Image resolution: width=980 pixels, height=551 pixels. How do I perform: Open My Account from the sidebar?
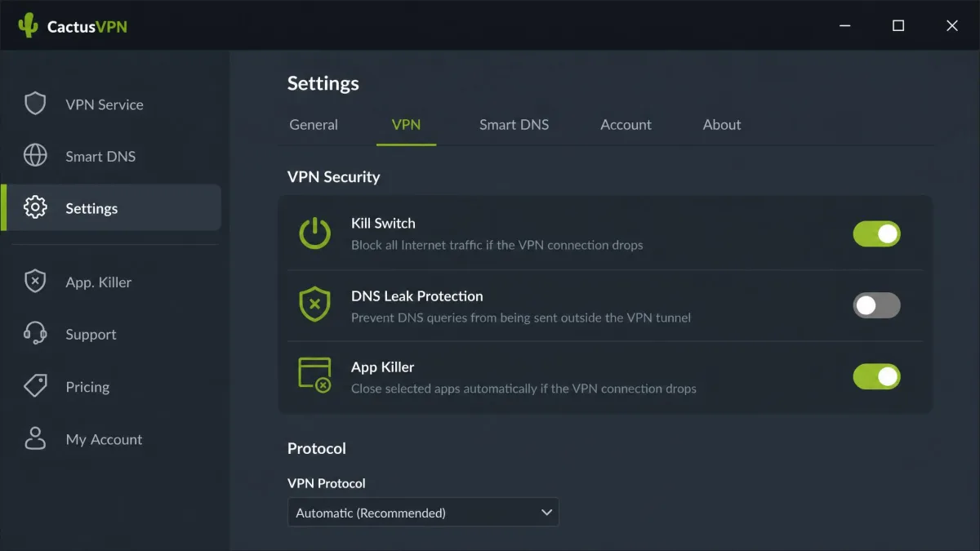coord(111,439)
